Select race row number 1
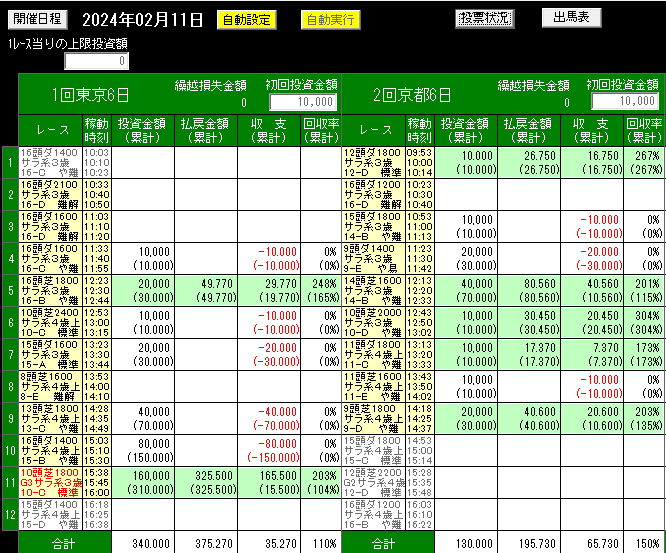Image resolution: width=666 pixels, height=553 pixels. 9,163
